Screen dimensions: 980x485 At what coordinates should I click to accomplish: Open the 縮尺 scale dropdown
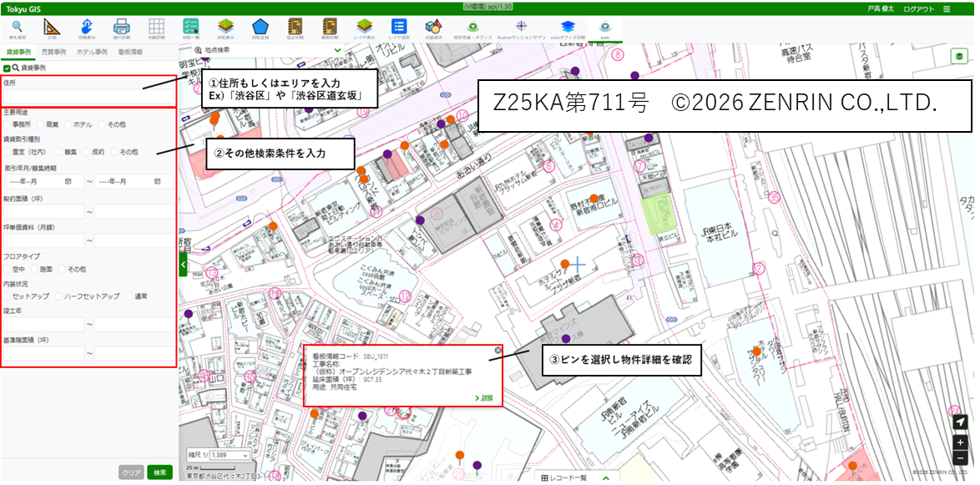tap(230, 456)
